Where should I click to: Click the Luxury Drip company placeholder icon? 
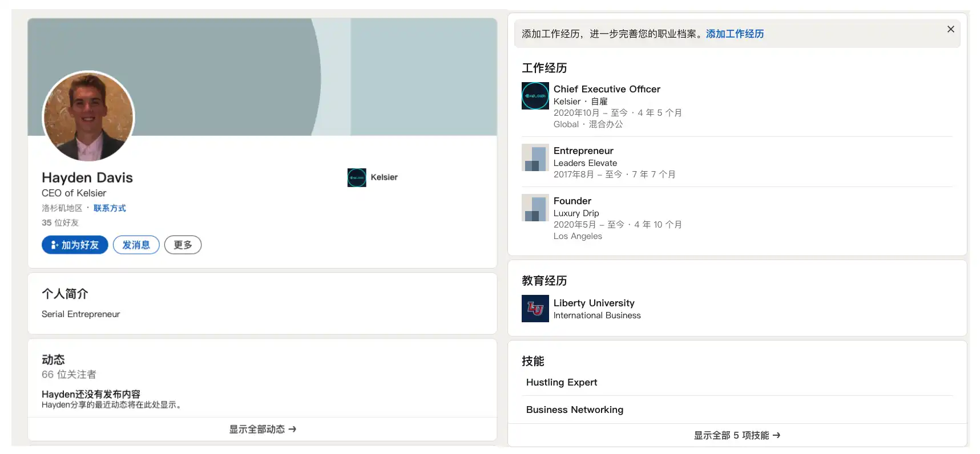(535, 208)
